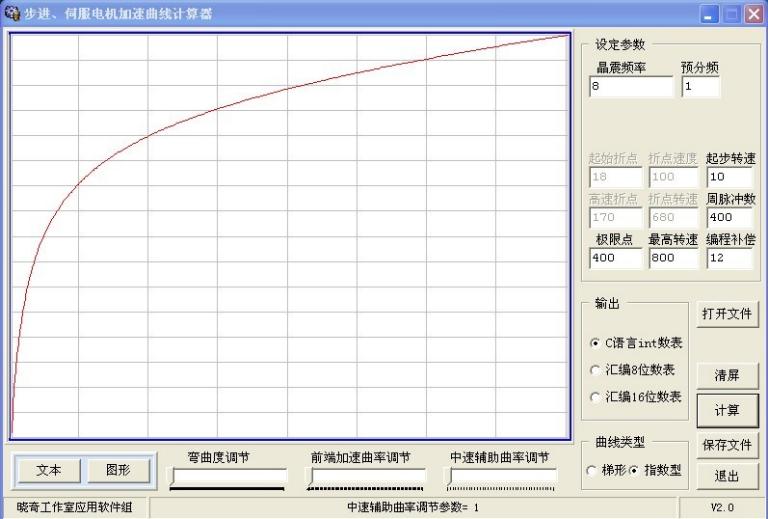Viewport: 768px width, 519px height.
Task: Focus the 晶震频率 input field
Action: click(x=631, y=87)
